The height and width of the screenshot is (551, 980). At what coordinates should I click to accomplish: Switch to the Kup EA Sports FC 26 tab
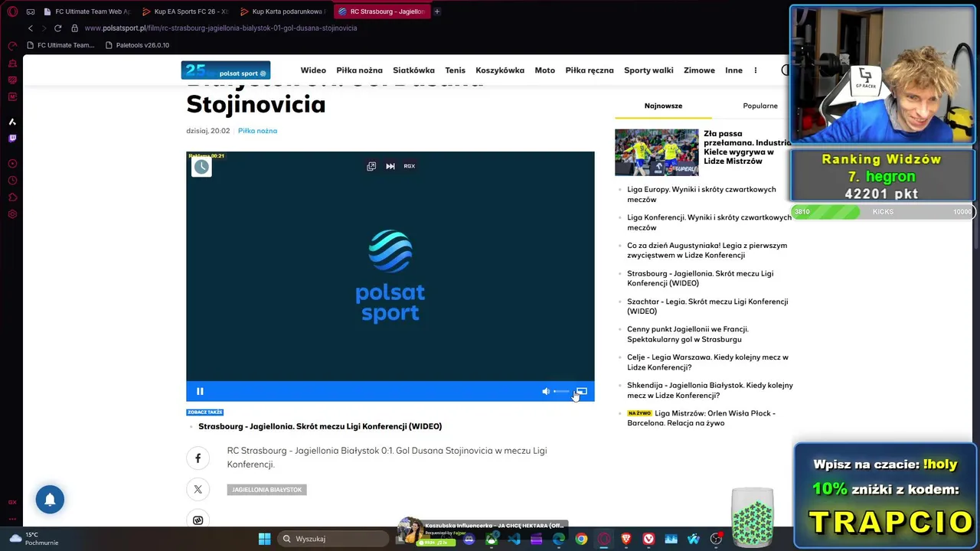(185, 11)
